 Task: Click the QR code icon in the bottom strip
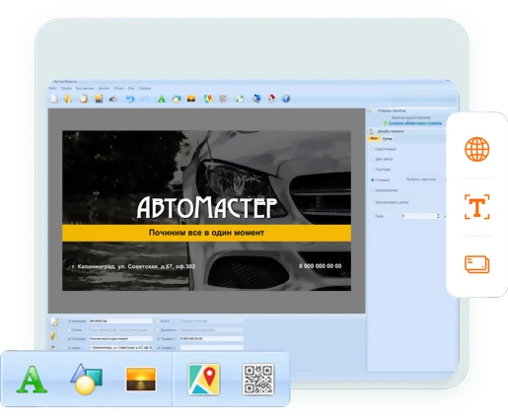[258, 379]
